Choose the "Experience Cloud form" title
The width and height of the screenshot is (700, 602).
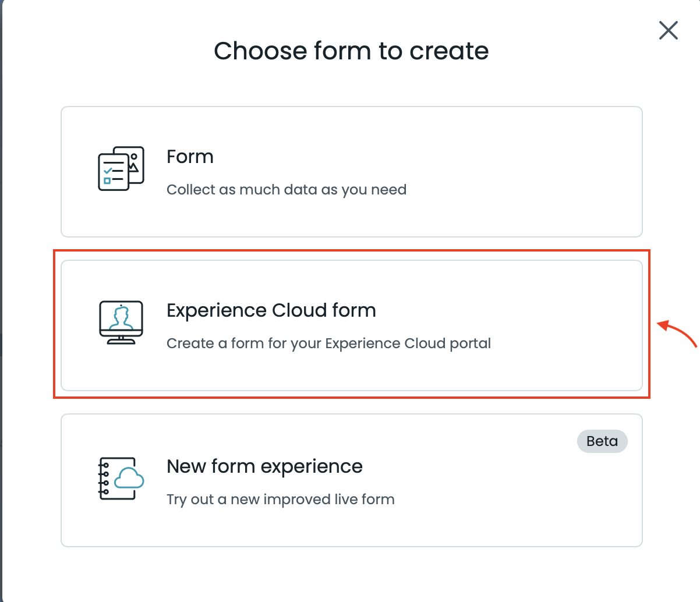coord(271,310)
